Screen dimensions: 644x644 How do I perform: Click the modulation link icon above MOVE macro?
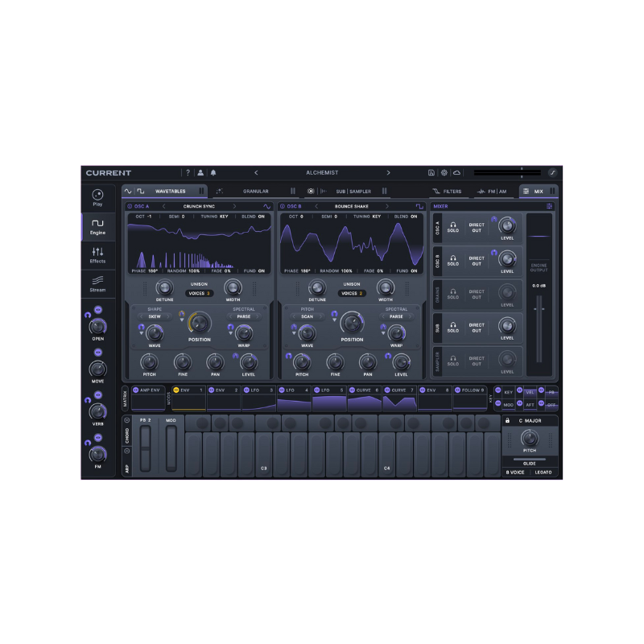(97, 353)
